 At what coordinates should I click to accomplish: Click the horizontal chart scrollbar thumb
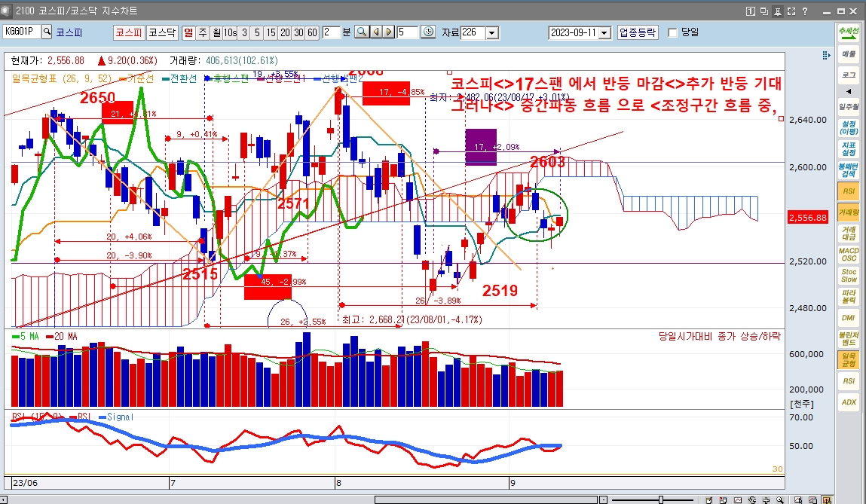(x=486, y=499)
